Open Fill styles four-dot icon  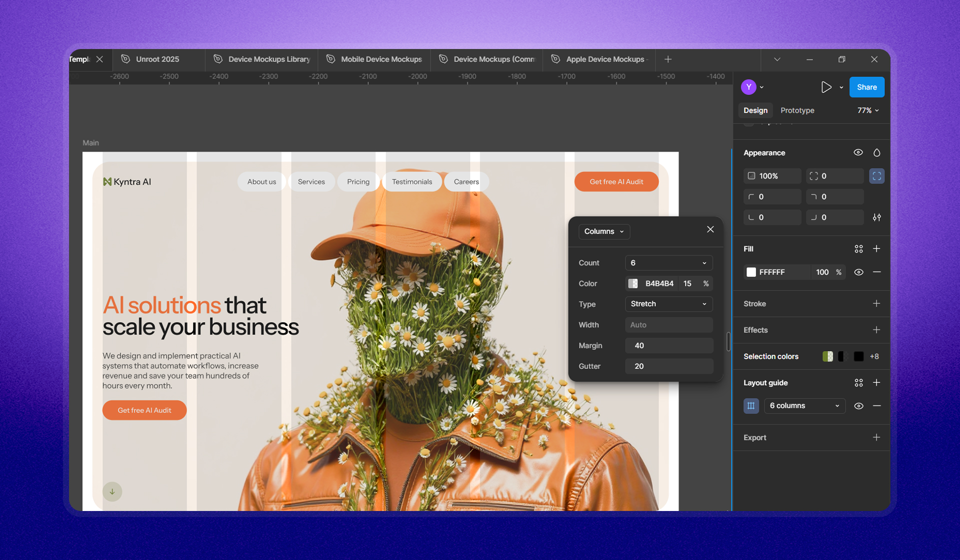click(x=858, y=249)
